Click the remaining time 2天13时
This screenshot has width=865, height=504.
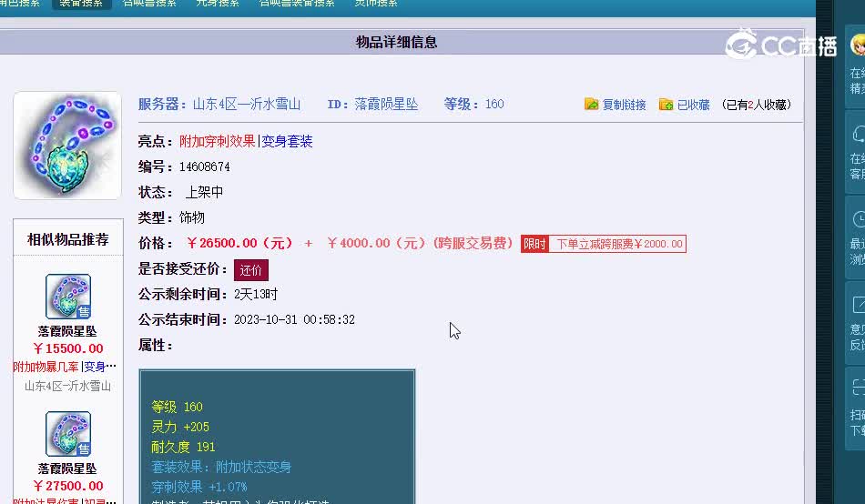(x=256, y=294)
